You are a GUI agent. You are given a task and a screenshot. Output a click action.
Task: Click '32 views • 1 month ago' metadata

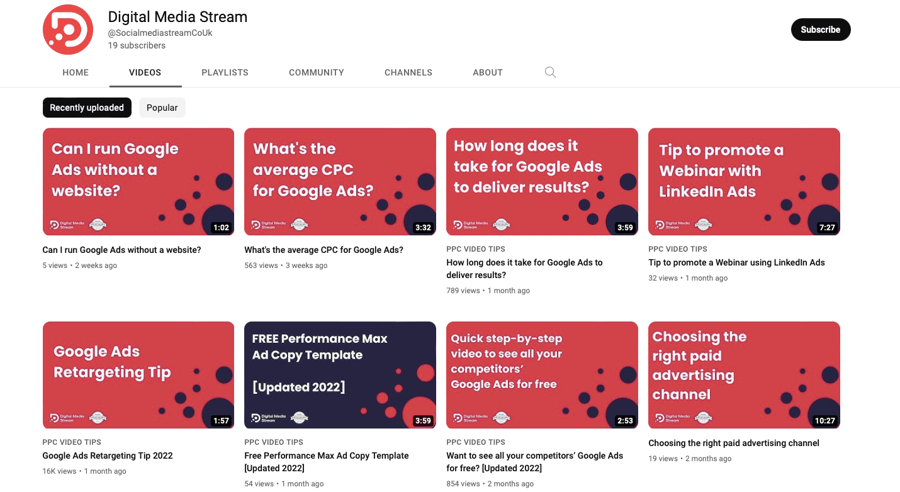pyautogui.click(x=688, y=278)
